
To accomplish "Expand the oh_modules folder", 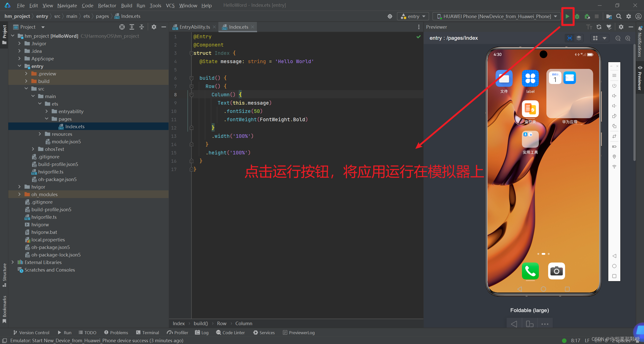I will (x=19, y=194).
